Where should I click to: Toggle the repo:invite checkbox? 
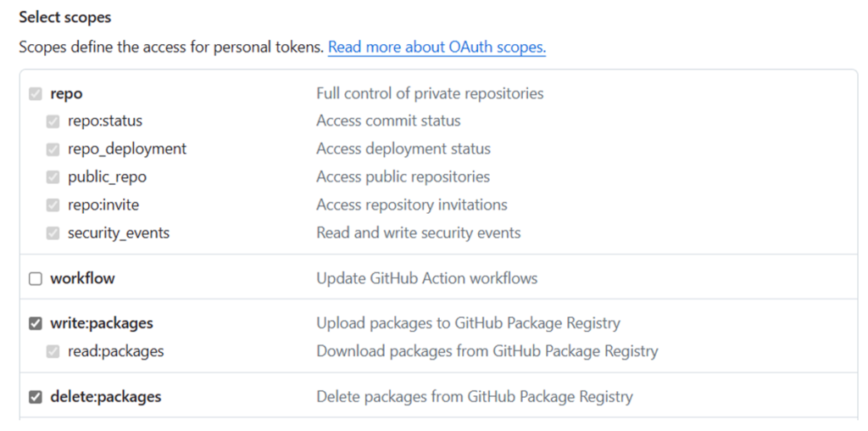(x=53, y=205)
